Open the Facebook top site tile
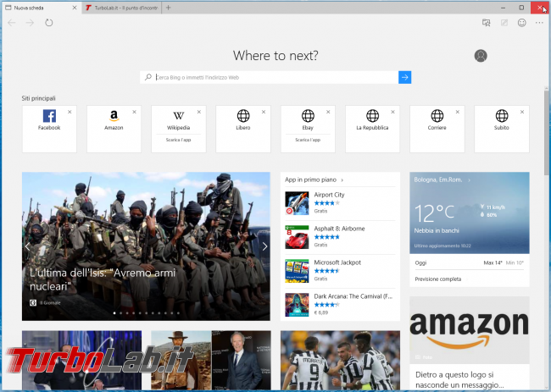The height and width of the screenshot is (392, 551). (49, 129)
